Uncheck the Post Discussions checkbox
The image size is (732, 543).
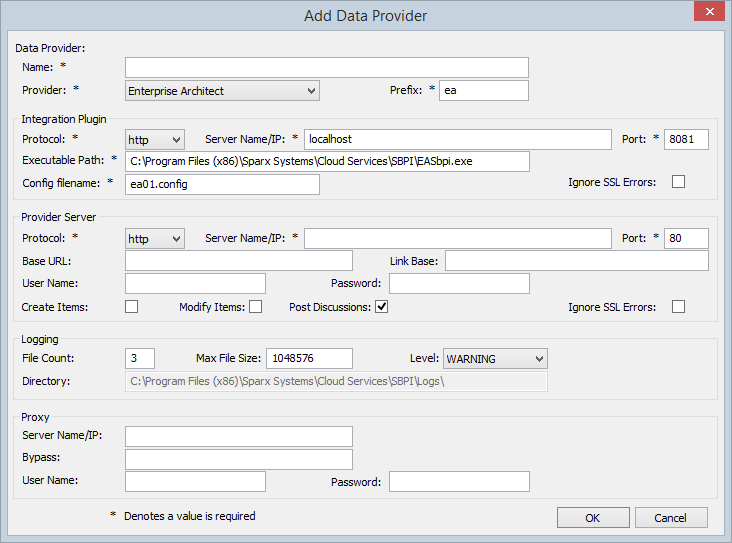(381, 307)
